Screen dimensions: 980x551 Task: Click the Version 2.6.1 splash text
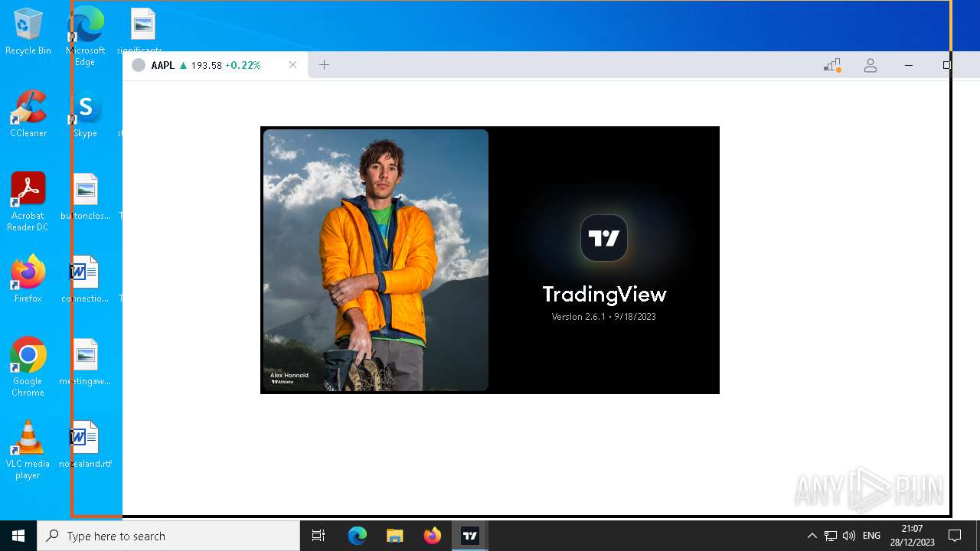click(x=603, y=317)
